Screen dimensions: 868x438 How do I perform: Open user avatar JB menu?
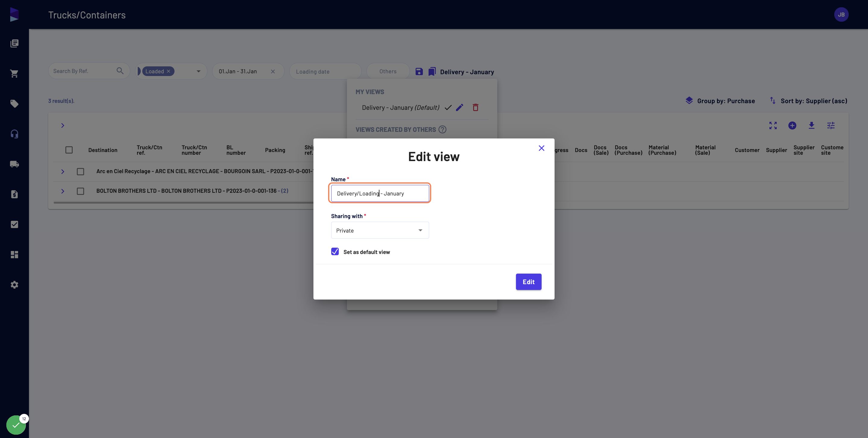(x=841, y=14)
